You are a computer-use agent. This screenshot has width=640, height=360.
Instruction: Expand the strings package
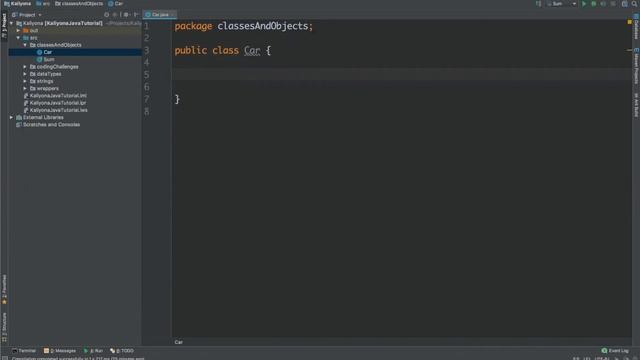(x=25, y=81)
